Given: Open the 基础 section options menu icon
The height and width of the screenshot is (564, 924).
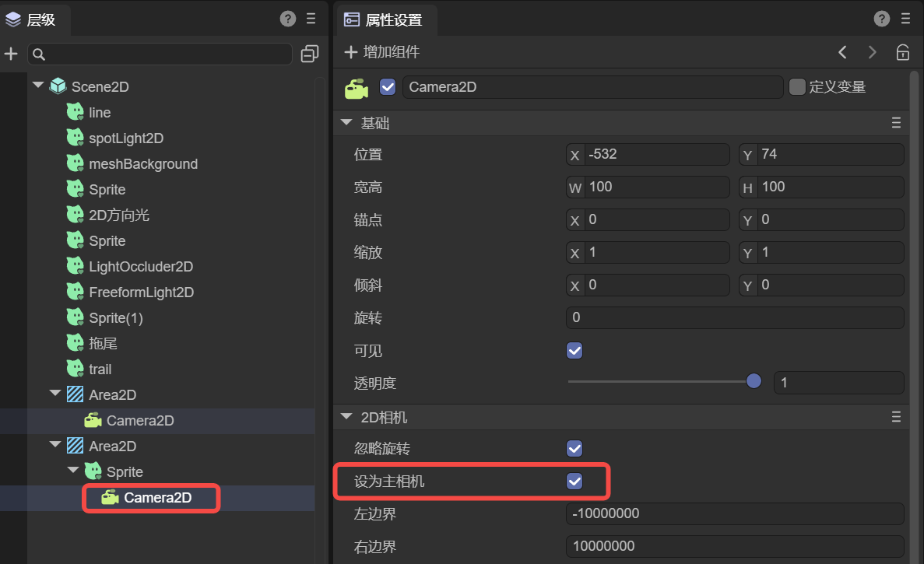Looking at the screenshot, I should click(896, 123).
